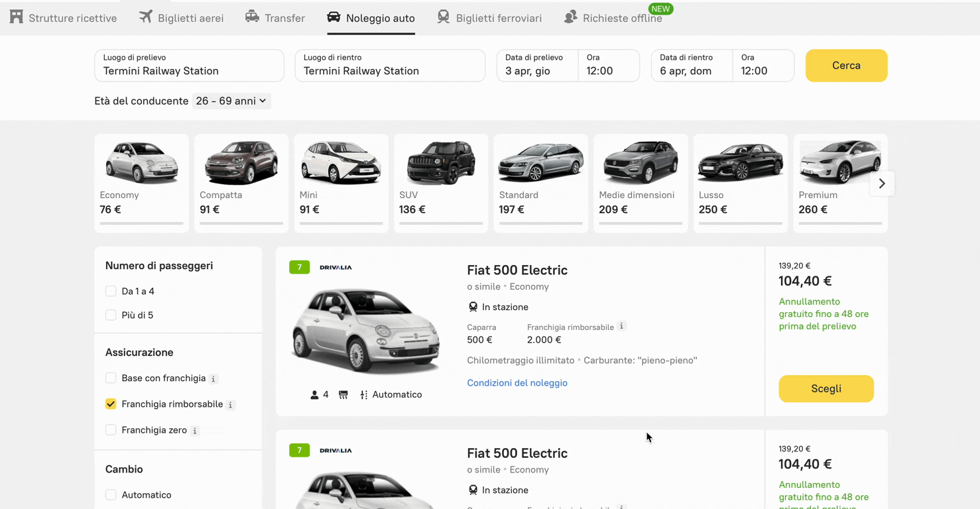Image resolution: width=980 pixels, height=509 pixels.
Task: Switch to the Noleggio auto tab
Action: 371,18
